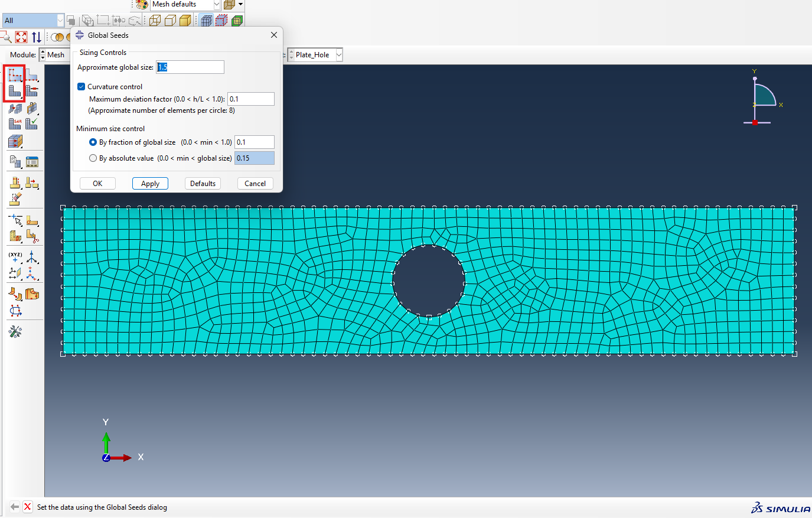
Task: Uncheck the Curvature control checkbox
Action: 81,87
